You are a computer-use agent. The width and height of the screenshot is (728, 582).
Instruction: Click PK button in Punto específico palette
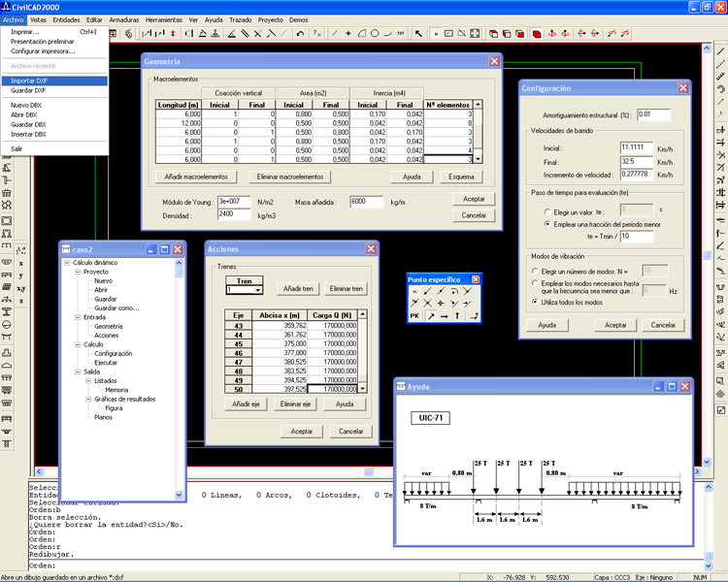414,316
